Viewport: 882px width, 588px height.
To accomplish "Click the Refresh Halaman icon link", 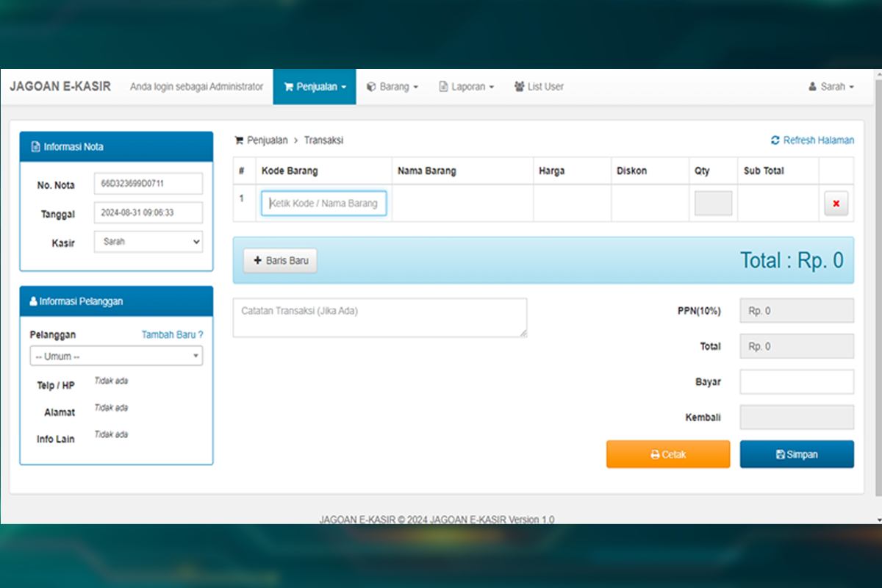I will pyautogui.click(x=812, y=140).
